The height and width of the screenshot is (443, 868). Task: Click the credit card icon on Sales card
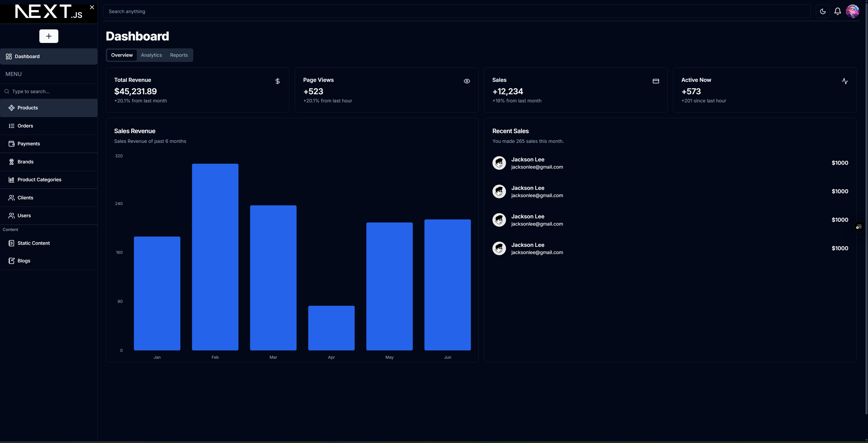pos(656,81)
